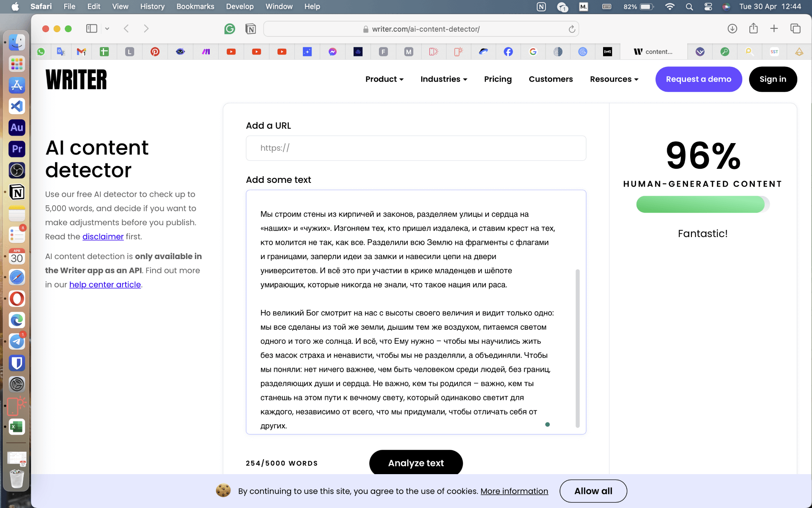Launch Visual Studio Code from Dock
This screenshot has height=508, width=812.
(x=17, y=106)
